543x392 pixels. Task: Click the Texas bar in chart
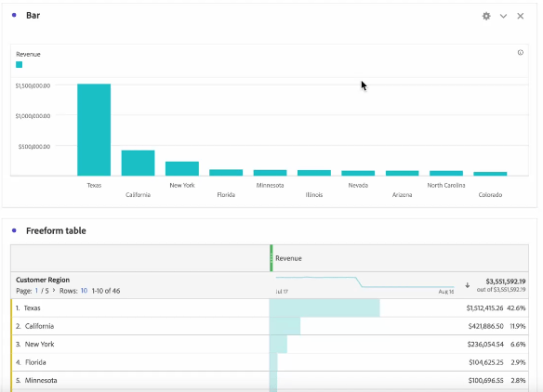94,130
